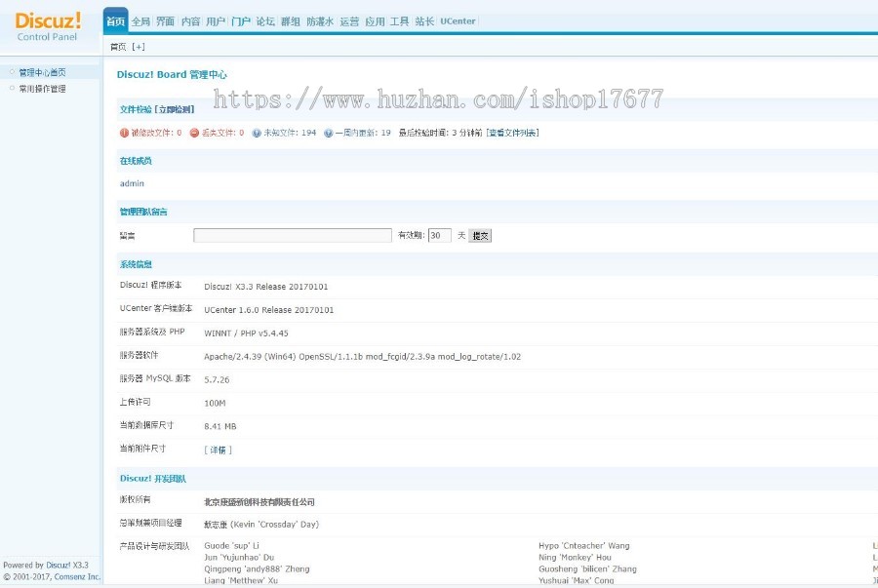Screen dimensions: 878x588
Task: Click 被修改文件: 0 text
Action: click(156, 133)
